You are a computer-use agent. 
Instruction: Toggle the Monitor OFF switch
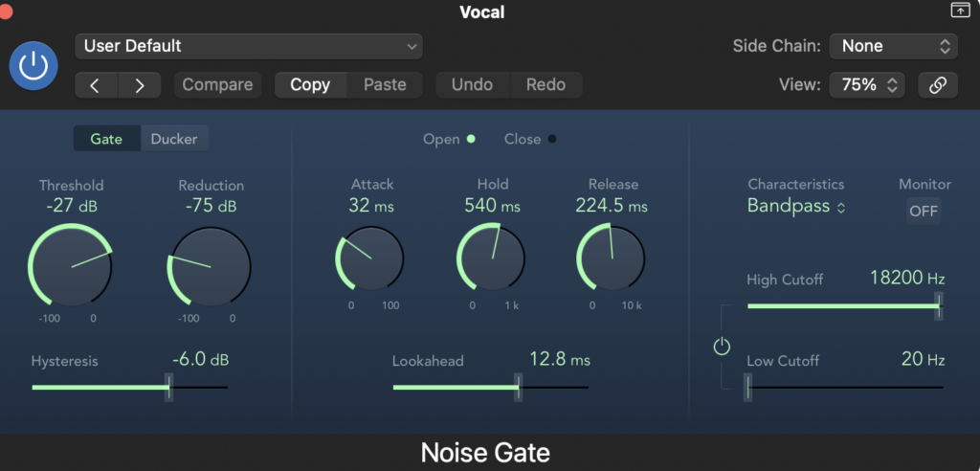pos(924,211)
